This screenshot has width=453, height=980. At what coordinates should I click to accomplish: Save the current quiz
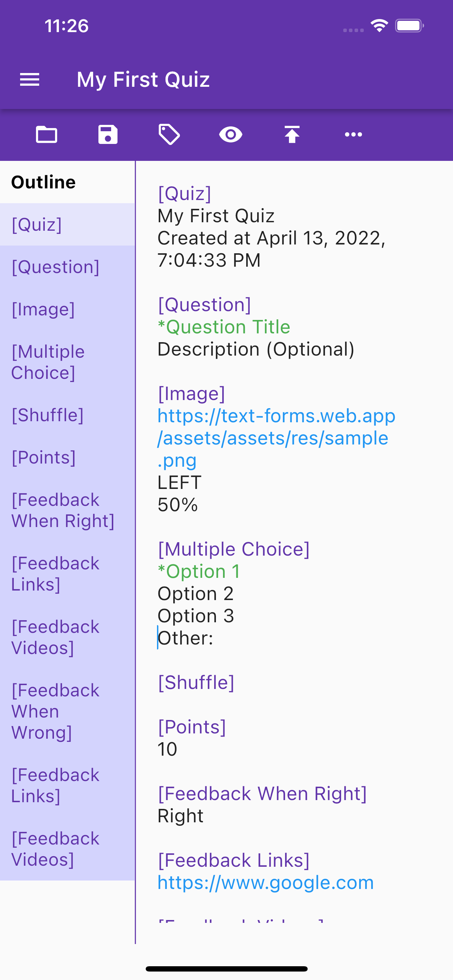click(108, 134)
